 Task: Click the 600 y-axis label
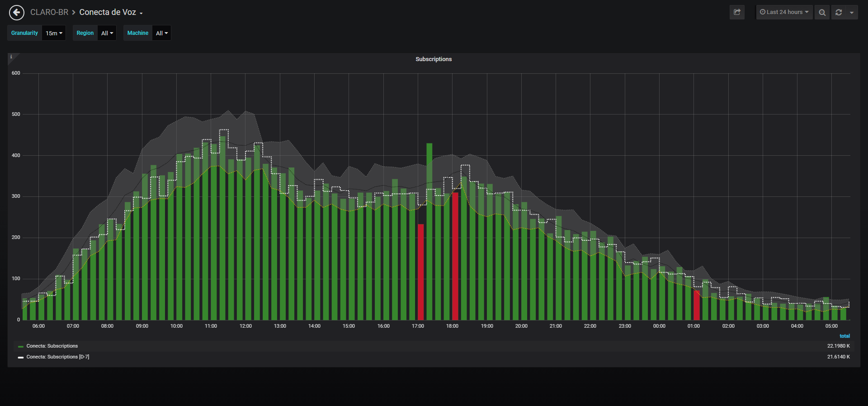point(16,73)
